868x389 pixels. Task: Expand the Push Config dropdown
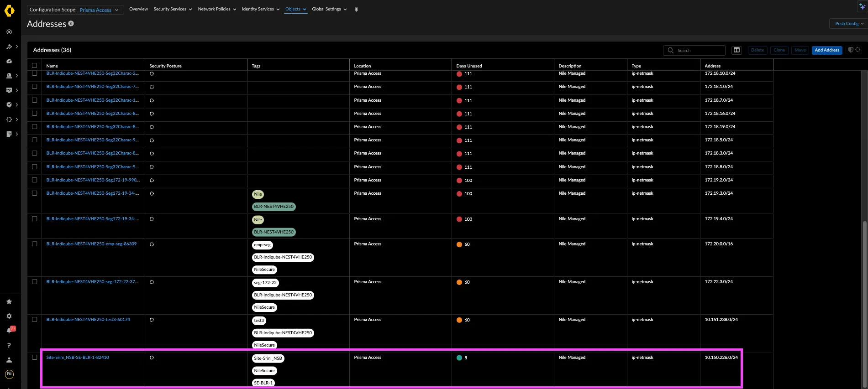(x=849, y=24)
